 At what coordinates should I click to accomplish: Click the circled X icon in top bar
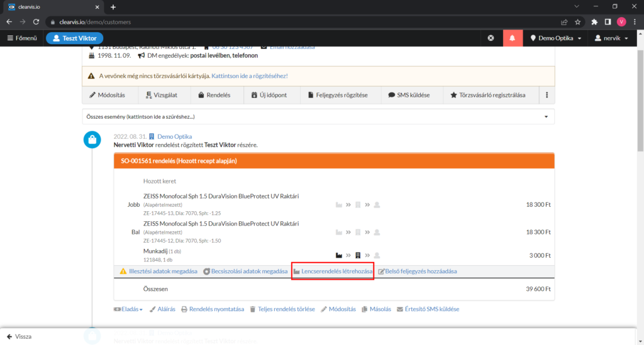click(x=491, y=38)
